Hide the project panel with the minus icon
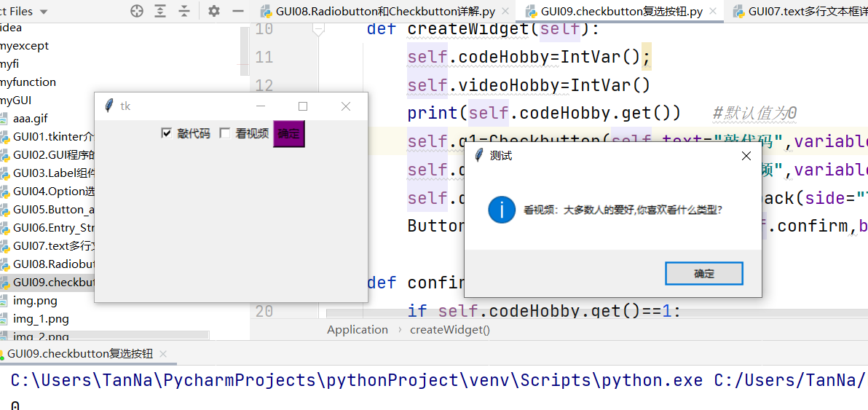The image size is (868, 410). pyautogui.click(x=238, y=11)
